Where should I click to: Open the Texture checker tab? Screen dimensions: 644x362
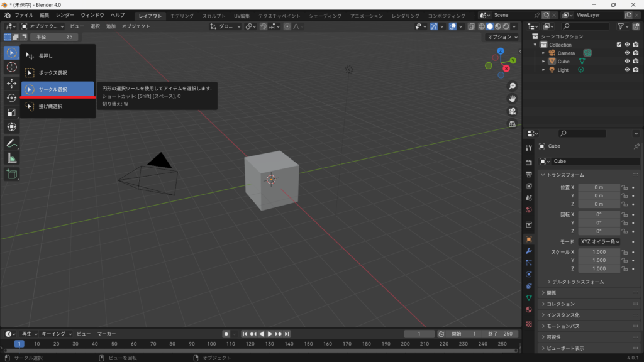[x=528, y=324]
